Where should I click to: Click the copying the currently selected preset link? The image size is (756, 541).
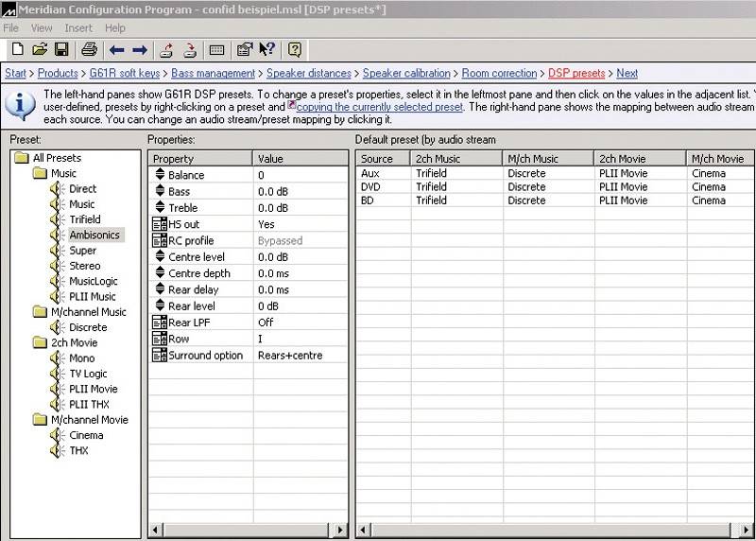tap(380, 107)
